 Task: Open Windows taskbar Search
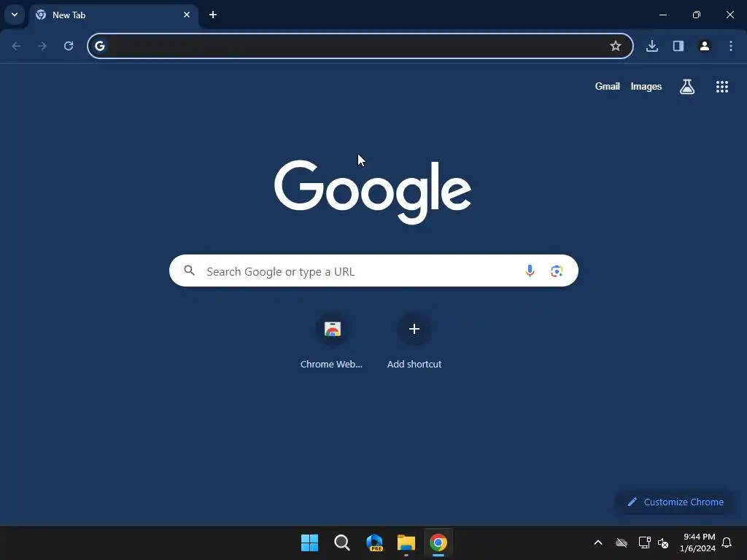[341, 542]
